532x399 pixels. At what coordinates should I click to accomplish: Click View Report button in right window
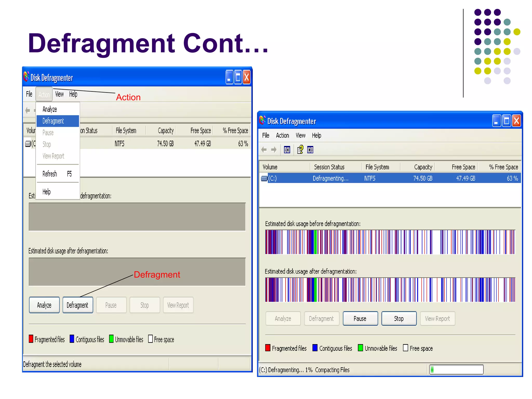pyautogui.click(x=437, y=319)
